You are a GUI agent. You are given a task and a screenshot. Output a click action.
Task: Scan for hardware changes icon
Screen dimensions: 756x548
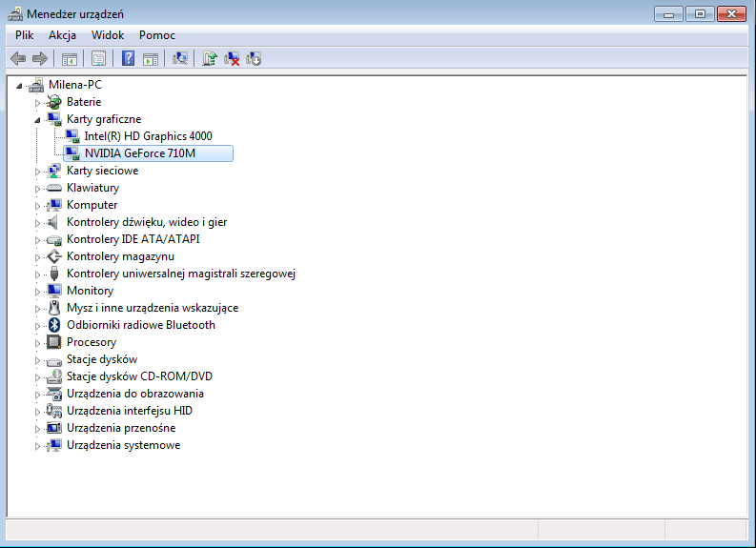tap(180, 59)
